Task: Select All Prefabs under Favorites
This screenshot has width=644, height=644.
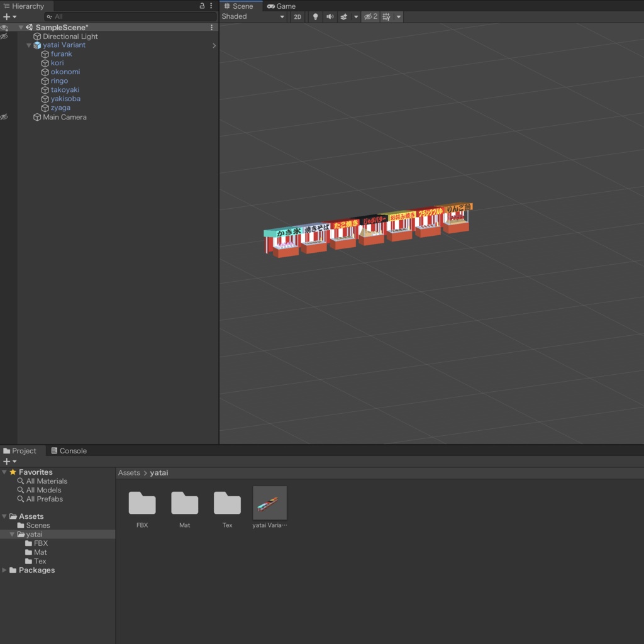Action: pyautogui.click(x=44, y=499)
